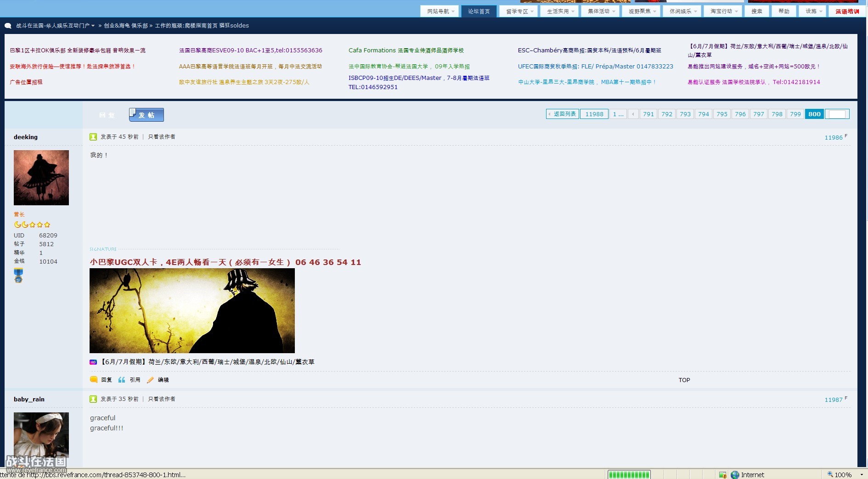Click the 巴黎1区卡拉OK俱乐部 ad link
This screenshot has width=868, height=479.
[78, 51]
